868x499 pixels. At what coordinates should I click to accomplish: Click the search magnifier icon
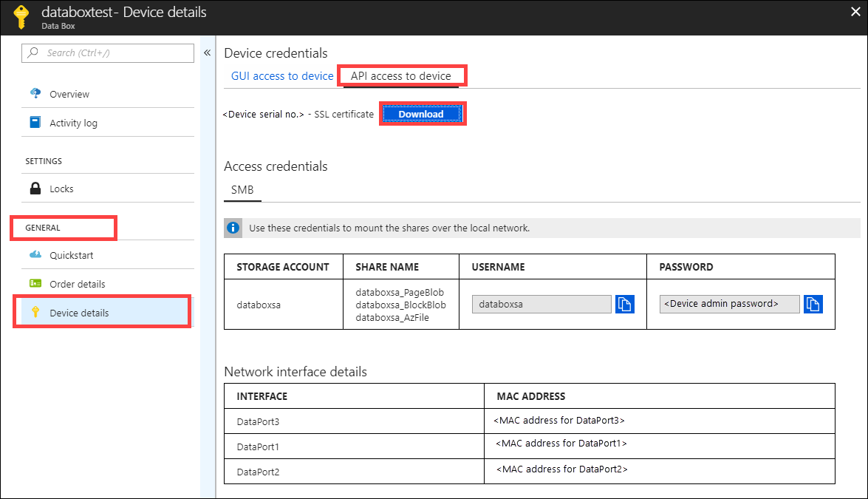coord(32,52)
